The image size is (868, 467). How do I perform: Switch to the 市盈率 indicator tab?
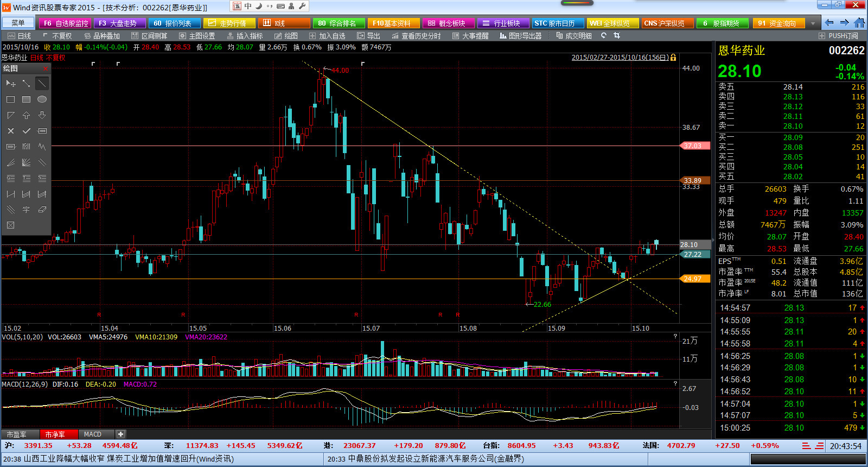coord(20,434)
